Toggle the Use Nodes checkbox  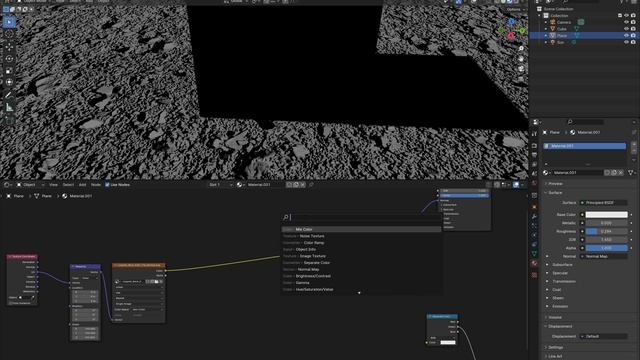click(x=107, y=184)
